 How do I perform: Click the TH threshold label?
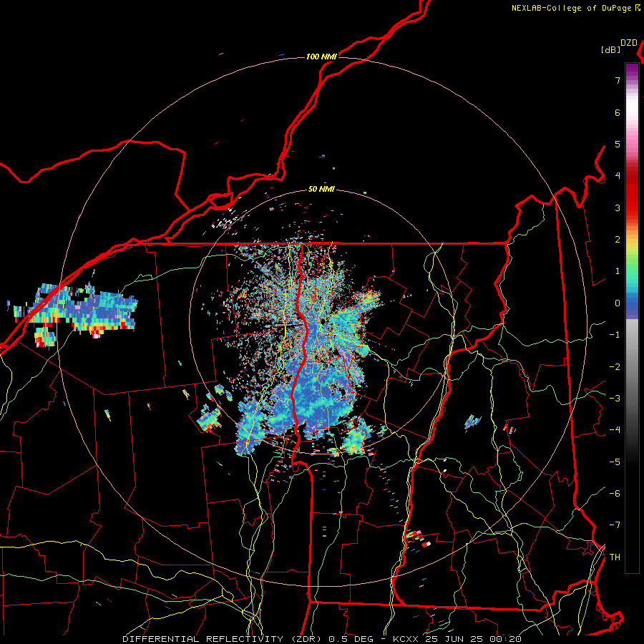615,557
